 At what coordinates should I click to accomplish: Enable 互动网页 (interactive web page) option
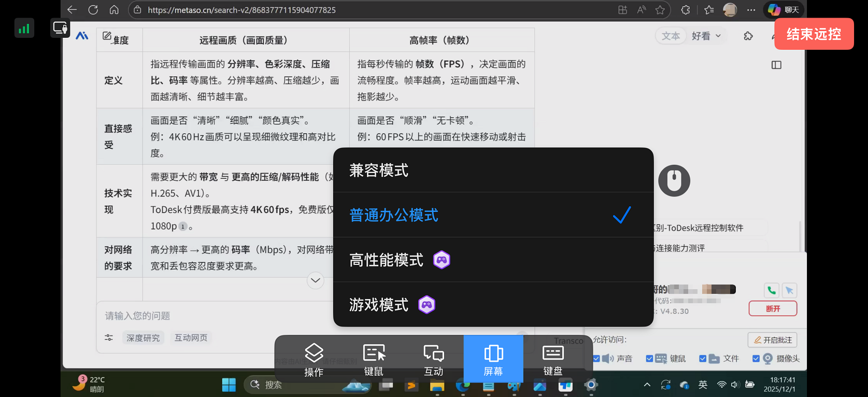[x=191, y=338]
